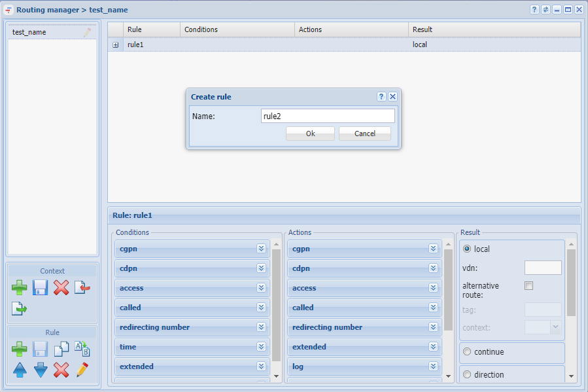The image size is (588, 392).
Task: Expand the log action panel
Action: 433,366
